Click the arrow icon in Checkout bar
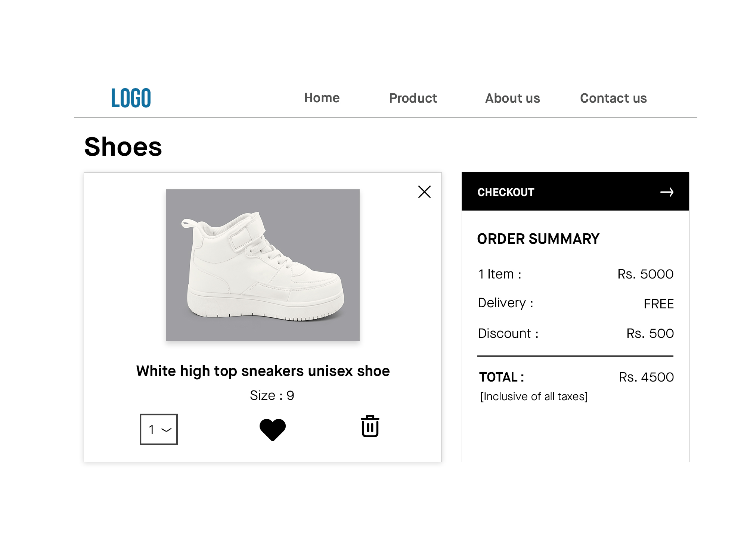 tap(667, 192)
